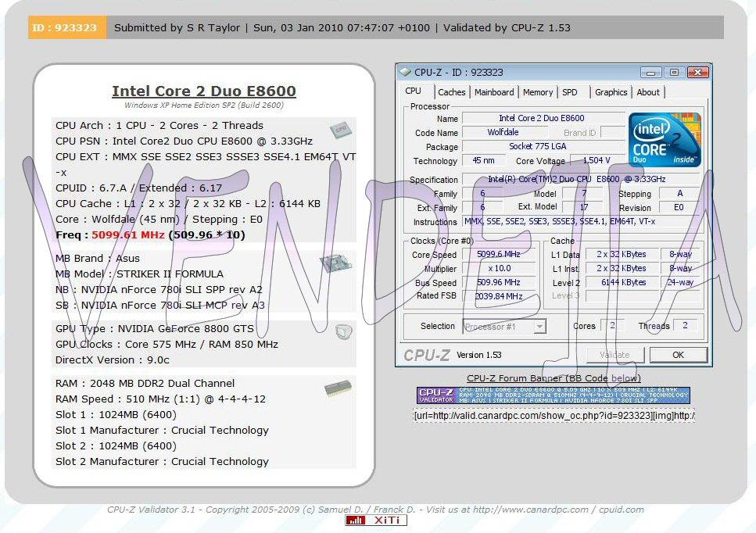Click the greyed Validate button

pos(614,355)
